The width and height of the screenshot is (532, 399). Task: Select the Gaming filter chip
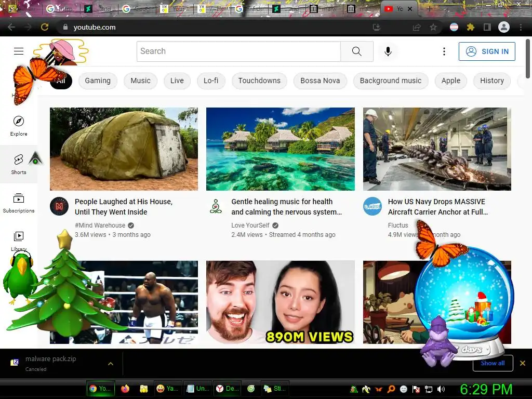pos(98,81)
